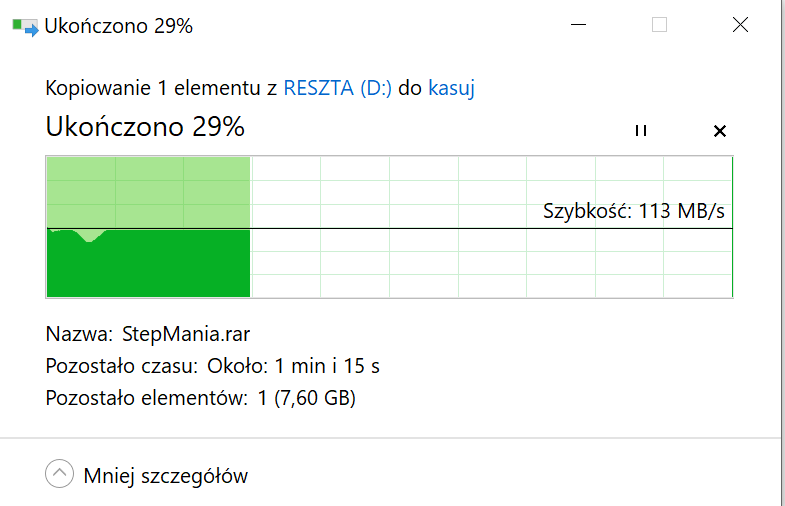Open the RESZTA (D:) source link
785x506 pixels.
pyautogui.click(x=337, y=88)
